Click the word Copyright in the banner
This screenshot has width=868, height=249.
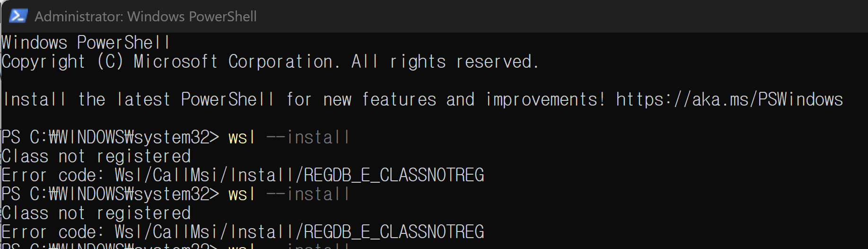coord(43,62)
